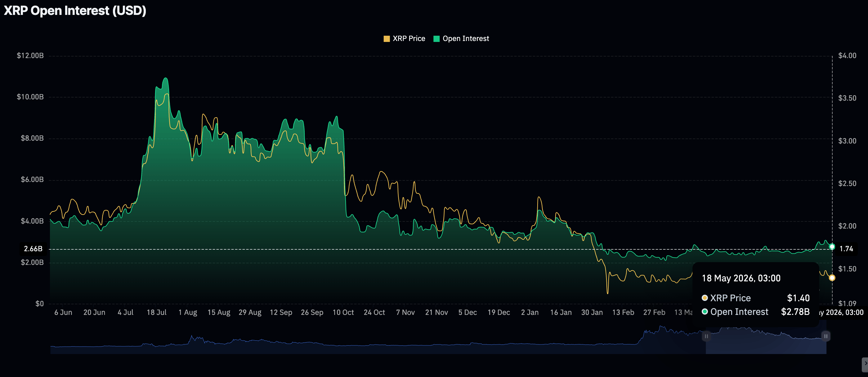Screen dimensions: 868x377
Task: Click the $3.00 right price axis label
Action: point(847,141)
